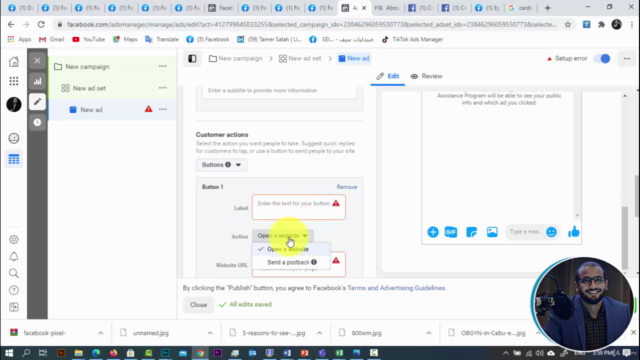The width and height of the screenshot is (640, 360).
Task: Switch to the Review tab
Action: [x=427, y=76]
